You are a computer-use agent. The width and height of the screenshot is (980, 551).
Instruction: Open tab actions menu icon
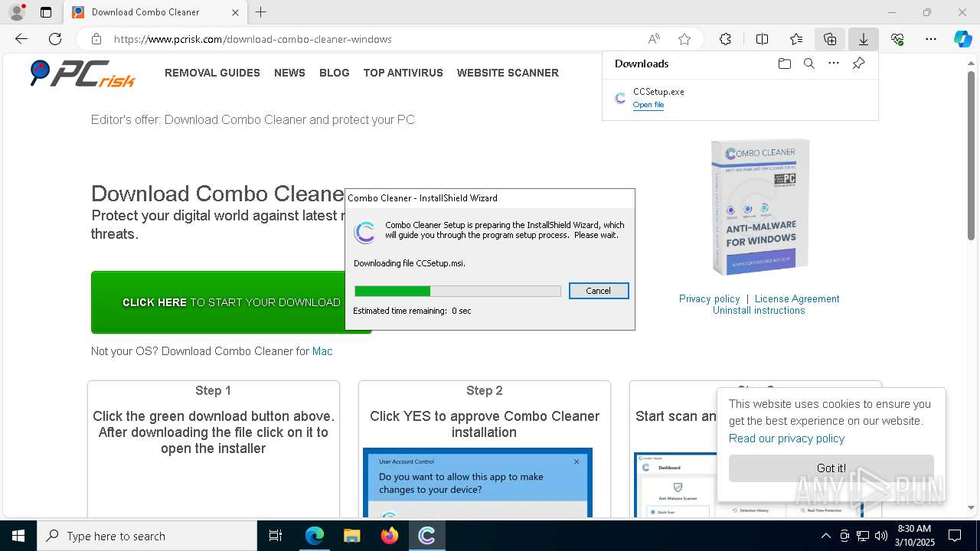click(46, 12)
